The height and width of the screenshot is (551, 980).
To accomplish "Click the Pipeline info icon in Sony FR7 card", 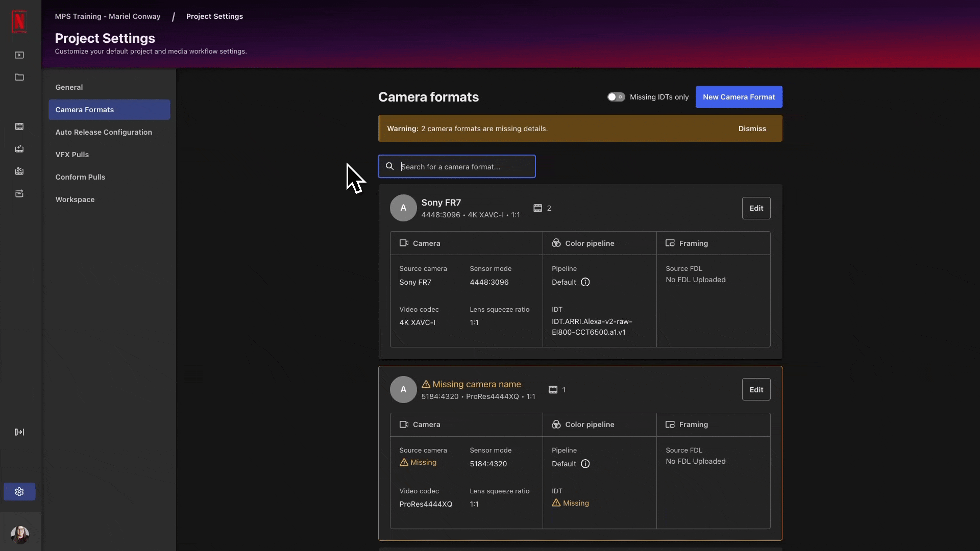I will click(585, 282).
